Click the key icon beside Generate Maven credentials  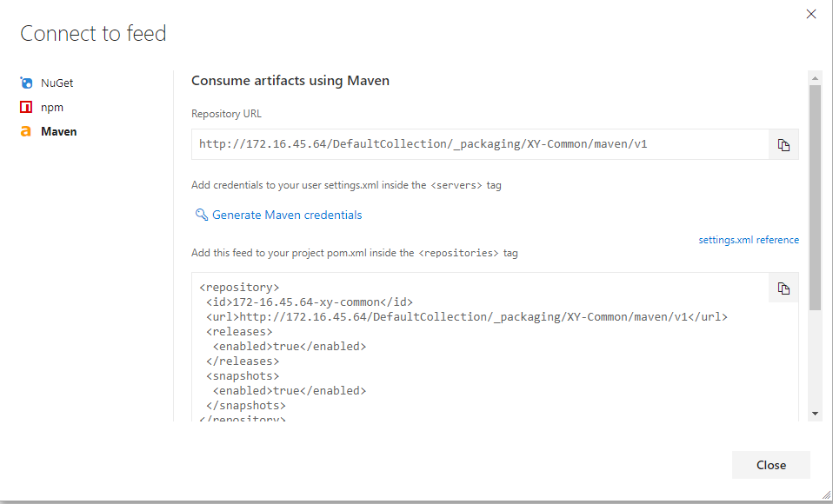202,215
